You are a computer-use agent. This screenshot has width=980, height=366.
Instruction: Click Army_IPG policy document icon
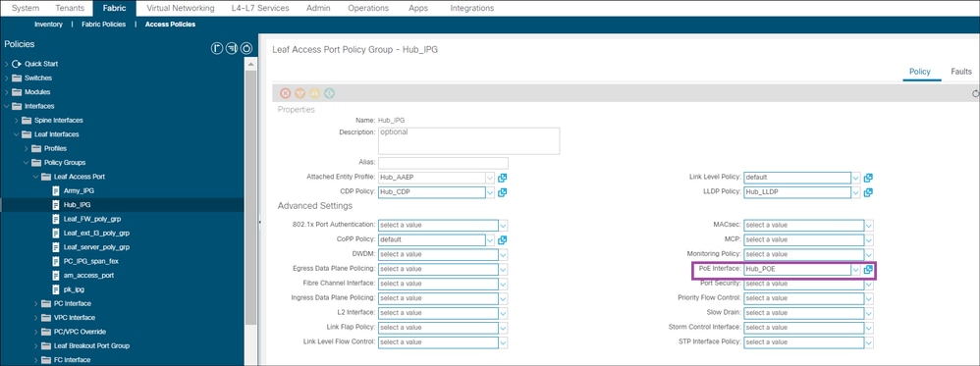tap(56, 190)
